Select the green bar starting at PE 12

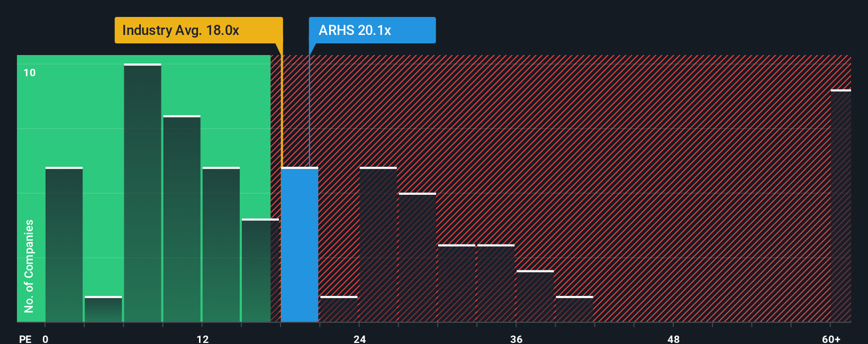coord(221,245)
